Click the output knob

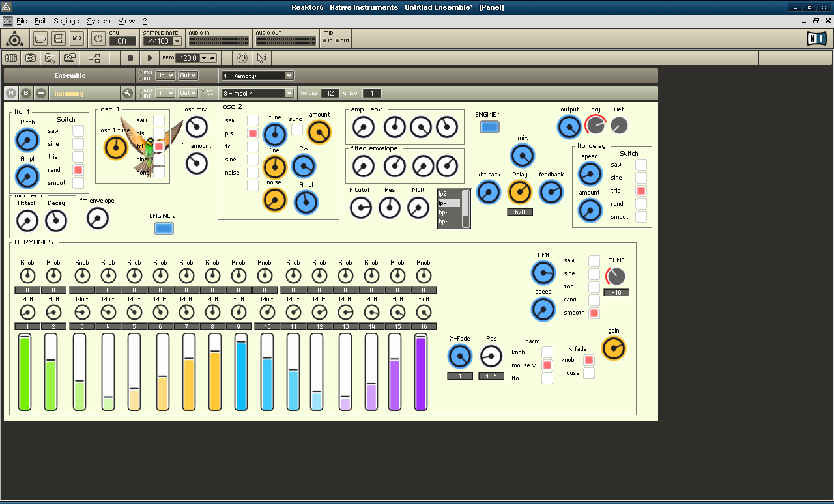[x=569, y=127]
